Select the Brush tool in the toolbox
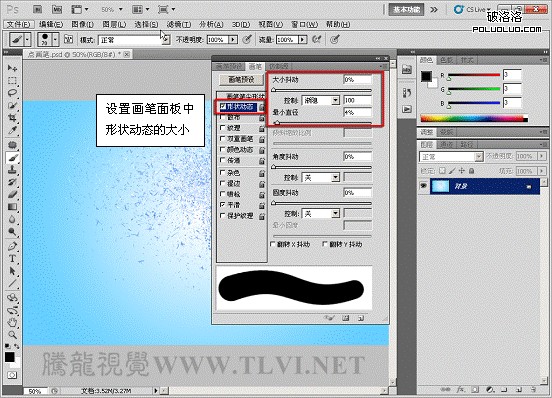Image resolution: width=552 pixels, height=398 pixels. [x=12, y=158]
